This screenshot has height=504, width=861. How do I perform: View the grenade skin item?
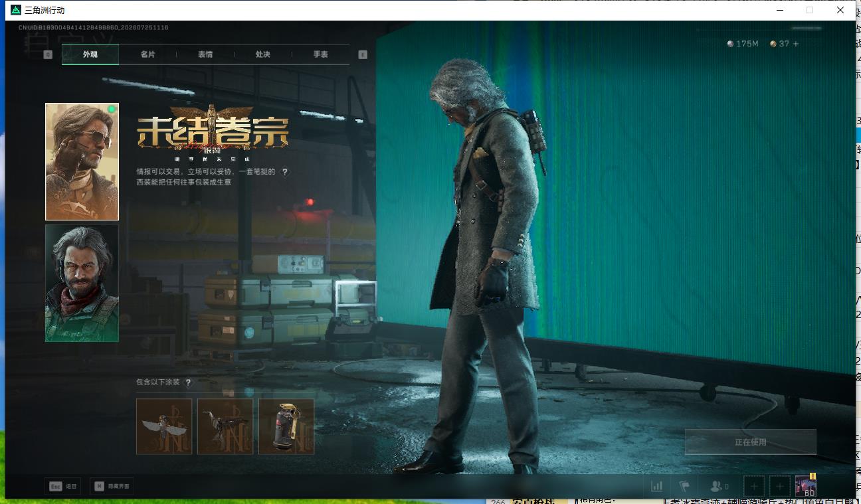pos(286,426)
